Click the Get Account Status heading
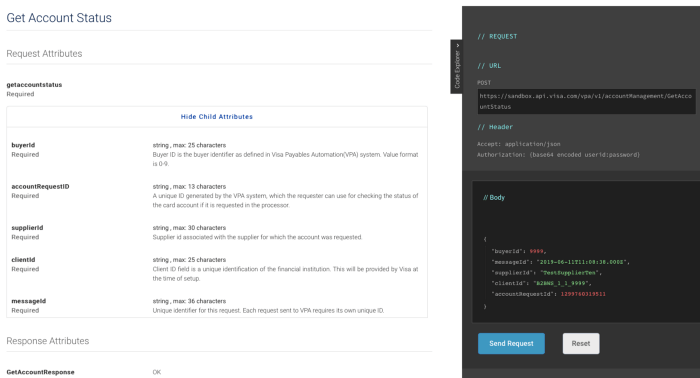Screen dimensions: 700x378 (x=59, y=18)
